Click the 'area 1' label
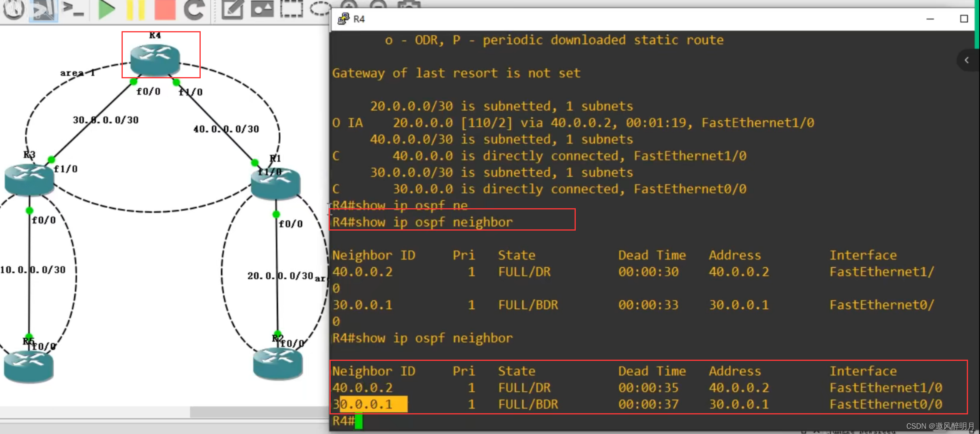Image resolution: width=980 pixels, height=434 pixels. (x=78, y=73)
